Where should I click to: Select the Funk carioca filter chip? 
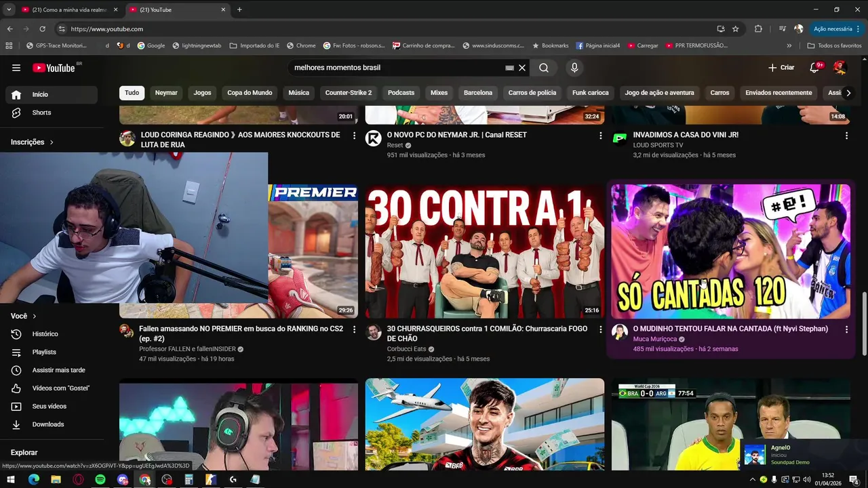pyautogui.click(x=591, y=93)
